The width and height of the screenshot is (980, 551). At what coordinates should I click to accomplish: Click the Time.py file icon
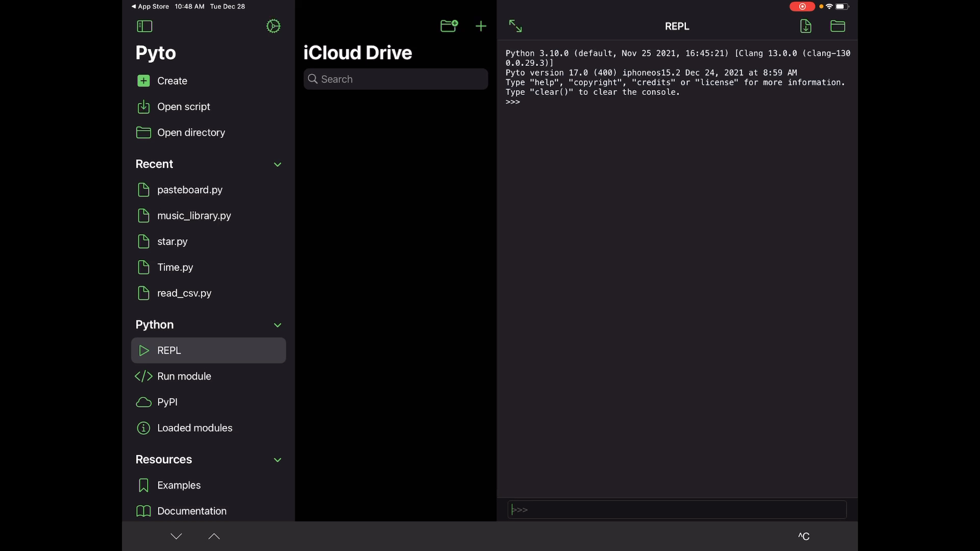(x=143, y=267)
